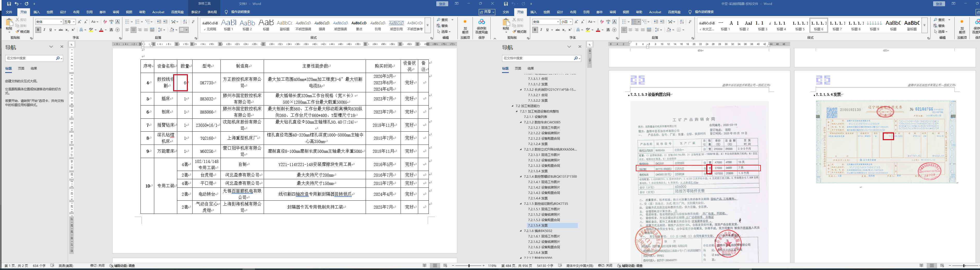The height and width of the screenshot is (270, 980).
Task: Increase indent in left window ribbon
Action: tap(165, 22)
